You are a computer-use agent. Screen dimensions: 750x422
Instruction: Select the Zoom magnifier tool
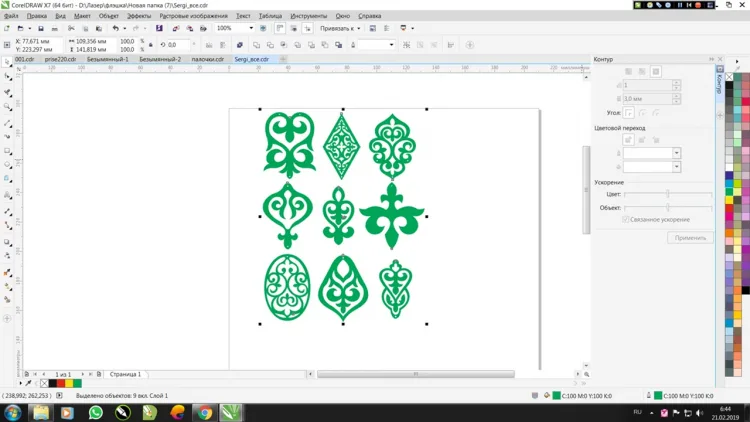(x=7, y=107)
